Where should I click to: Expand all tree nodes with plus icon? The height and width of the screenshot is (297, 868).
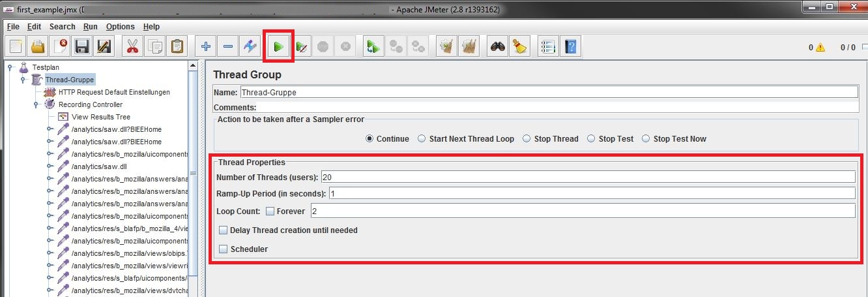(205, 46)
